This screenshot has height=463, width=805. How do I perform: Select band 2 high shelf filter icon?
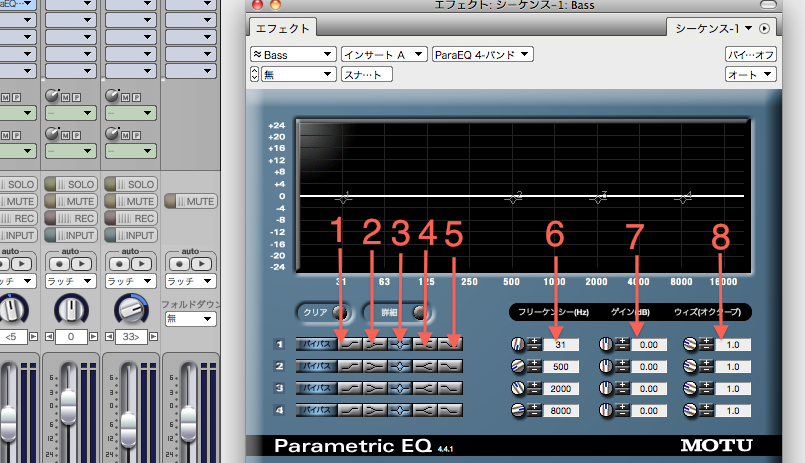[x=425, y=366]
